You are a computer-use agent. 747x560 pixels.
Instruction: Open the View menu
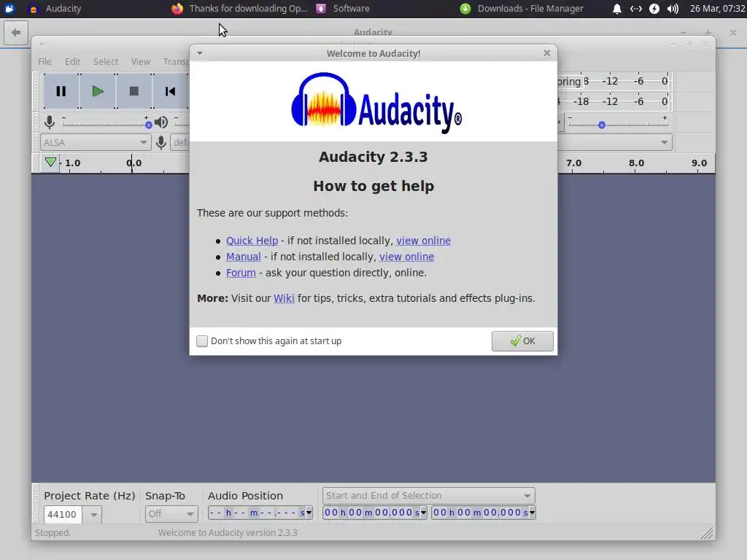click(141, 61)
